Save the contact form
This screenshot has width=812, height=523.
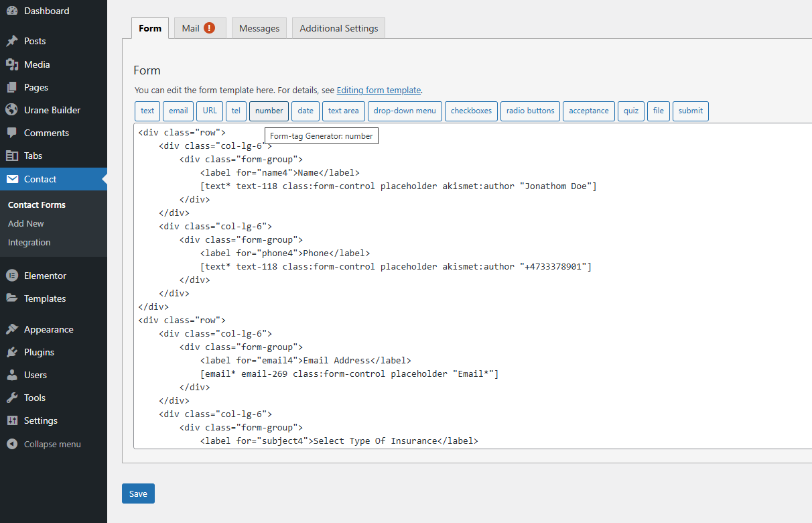pyautogui.click(x=138, y=493)
